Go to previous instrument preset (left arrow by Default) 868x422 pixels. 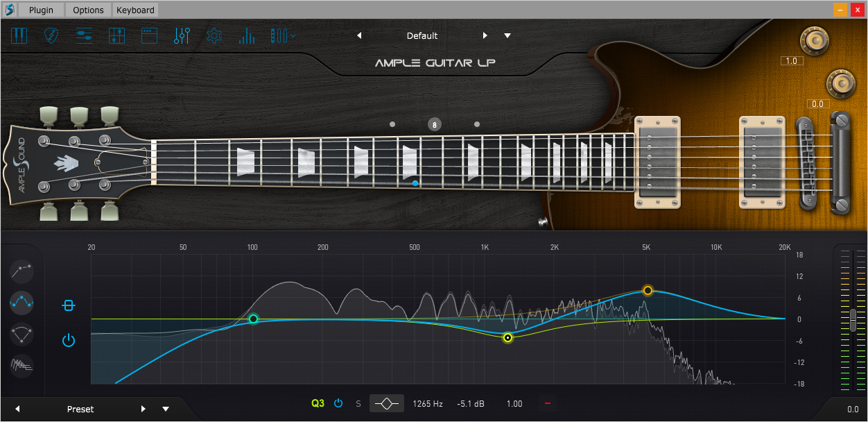coord(359,35)
